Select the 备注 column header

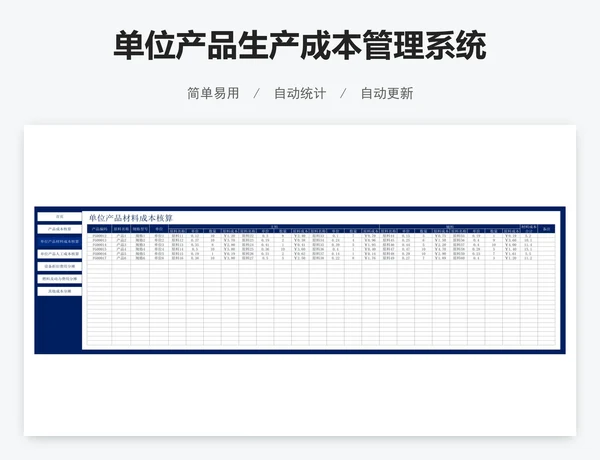(546, 229)
